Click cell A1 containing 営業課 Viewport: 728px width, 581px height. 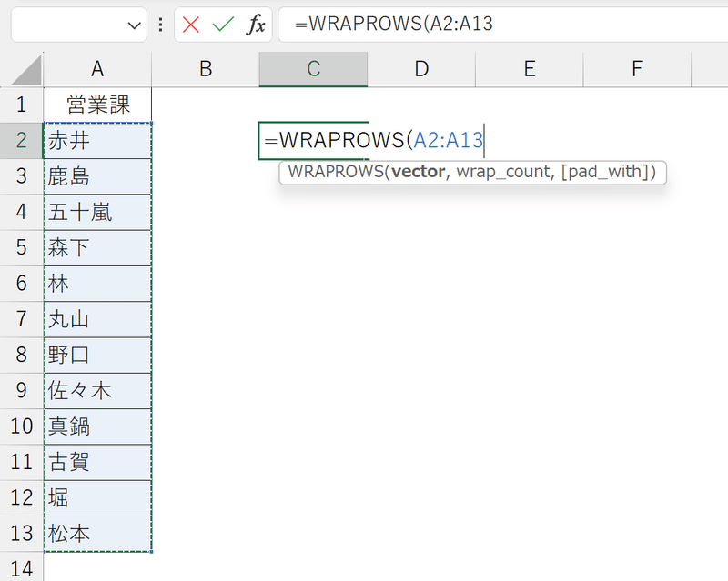point(97,105)
